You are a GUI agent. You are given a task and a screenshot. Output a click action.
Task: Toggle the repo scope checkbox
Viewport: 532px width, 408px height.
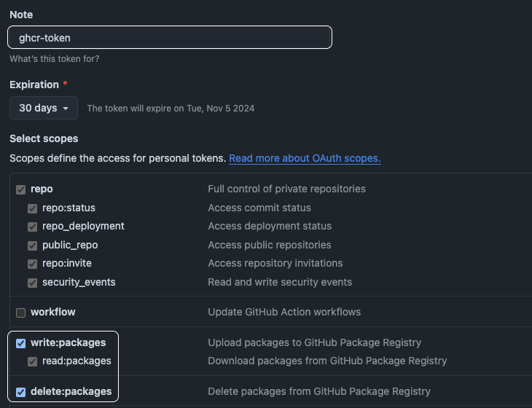pos(20,189)
